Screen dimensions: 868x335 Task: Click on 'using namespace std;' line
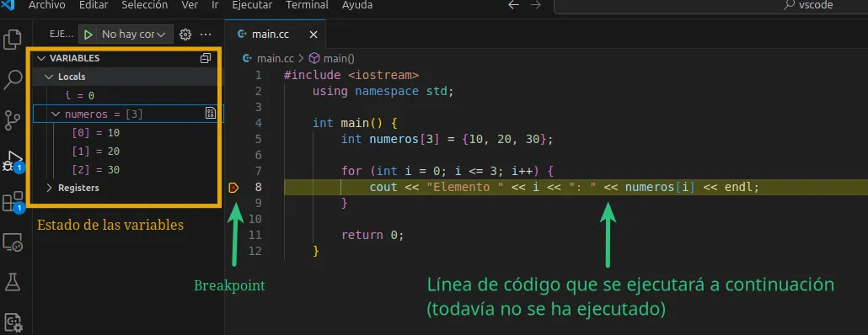383,91
